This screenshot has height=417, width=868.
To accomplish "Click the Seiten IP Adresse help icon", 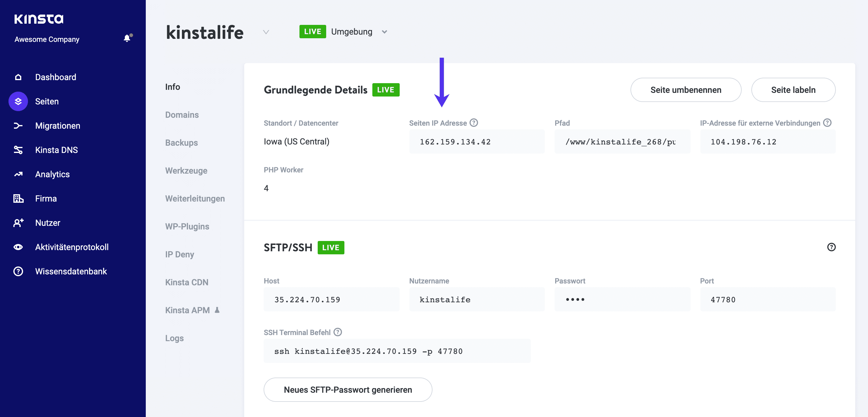I will tap(474, 123).
